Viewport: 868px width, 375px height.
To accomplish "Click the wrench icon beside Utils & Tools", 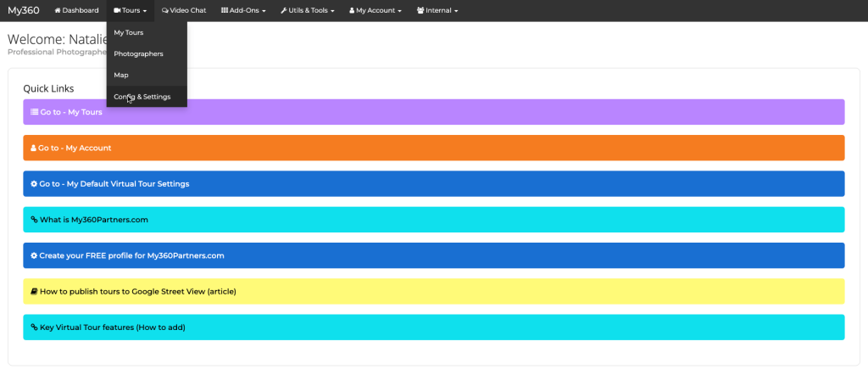I will click(284, 10).
